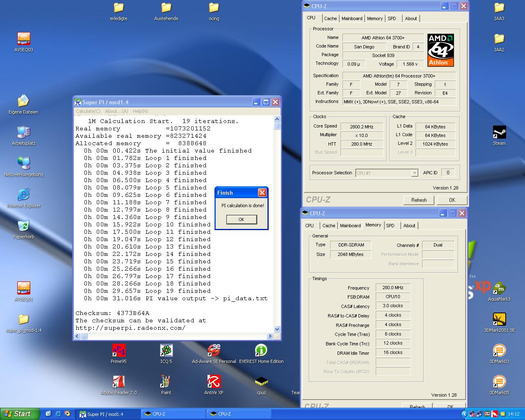Launch AntiVir XP shortcut
The width and height of the screenshot is (525, 420).
214,385
